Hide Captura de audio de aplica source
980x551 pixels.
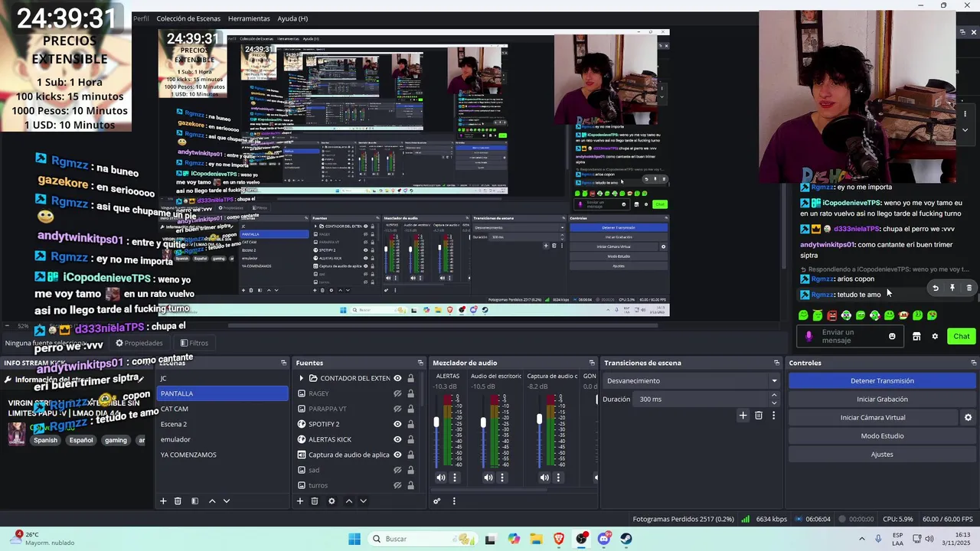397,455
